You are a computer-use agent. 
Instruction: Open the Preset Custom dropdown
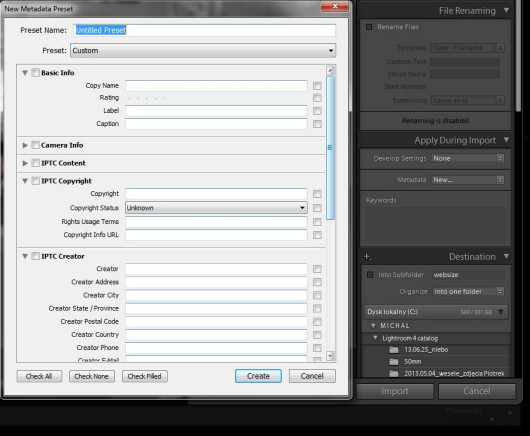point(203,50)
